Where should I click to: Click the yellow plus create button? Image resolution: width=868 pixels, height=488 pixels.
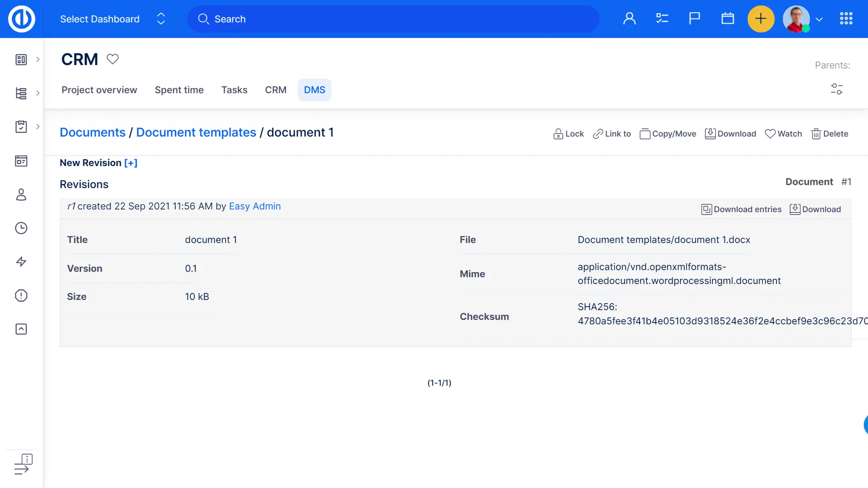coord(761,19)
